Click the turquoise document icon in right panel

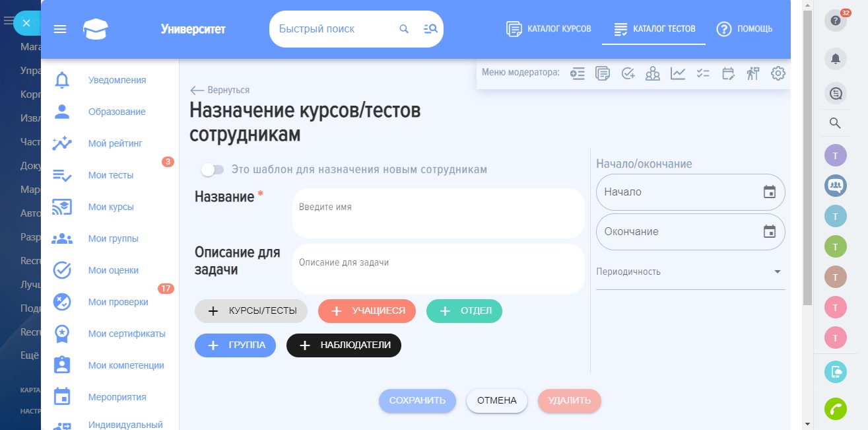836,371
